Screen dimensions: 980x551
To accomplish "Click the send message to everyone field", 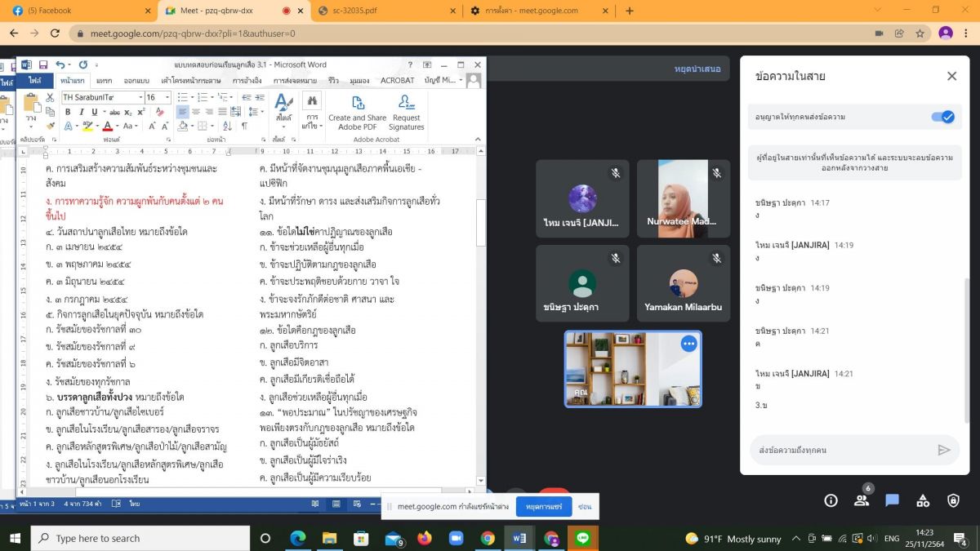I will (x=841, y=450).
